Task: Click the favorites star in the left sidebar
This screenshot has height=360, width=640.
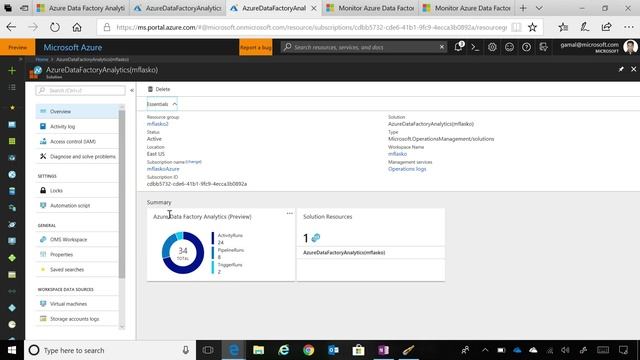Action: point(12,107)
